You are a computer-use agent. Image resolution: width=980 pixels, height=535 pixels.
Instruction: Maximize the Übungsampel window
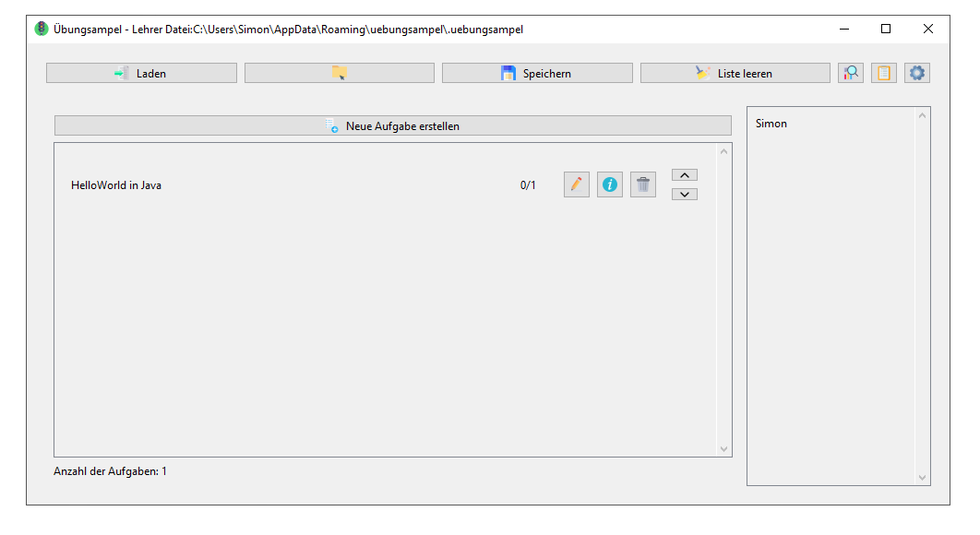click(886, 29)
